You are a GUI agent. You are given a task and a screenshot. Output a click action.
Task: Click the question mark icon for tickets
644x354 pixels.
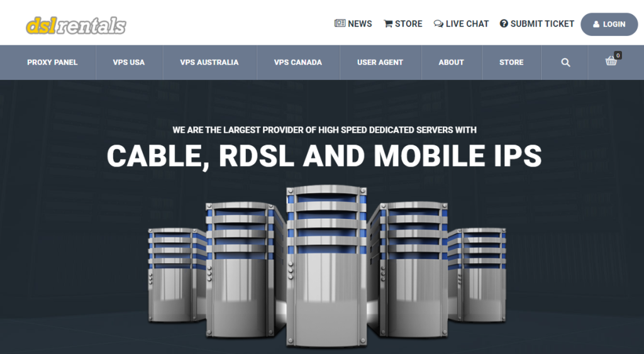click(x=504, y=24)
